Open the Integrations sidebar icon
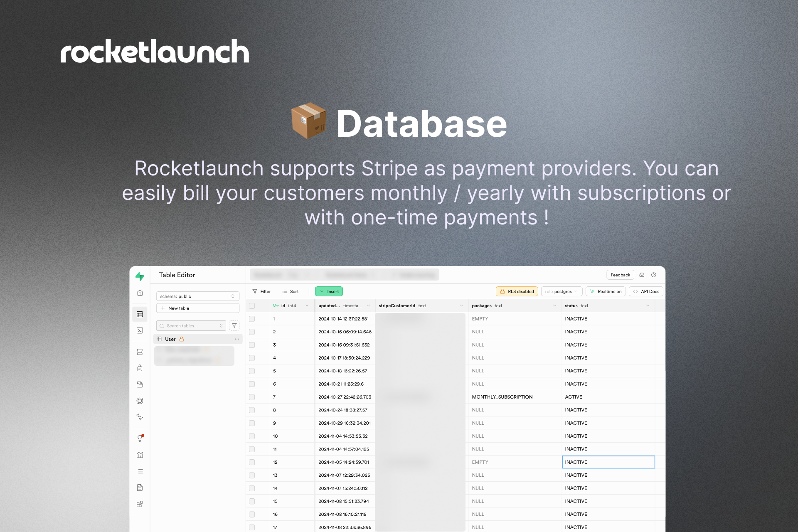The height and width of the screenshot is (532, 798). point(140,504)
